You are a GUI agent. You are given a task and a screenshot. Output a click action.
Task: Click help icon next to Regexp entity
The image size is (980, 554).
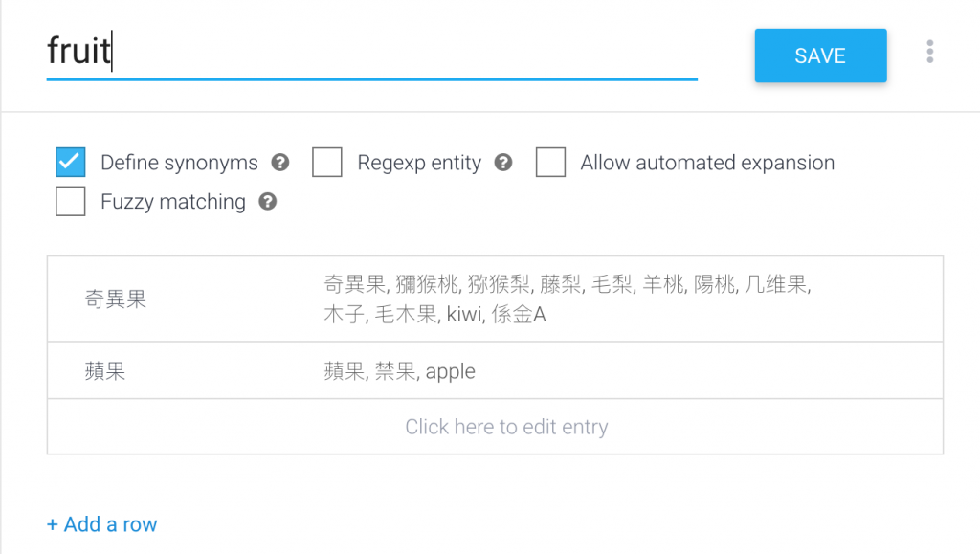point(503,163)
